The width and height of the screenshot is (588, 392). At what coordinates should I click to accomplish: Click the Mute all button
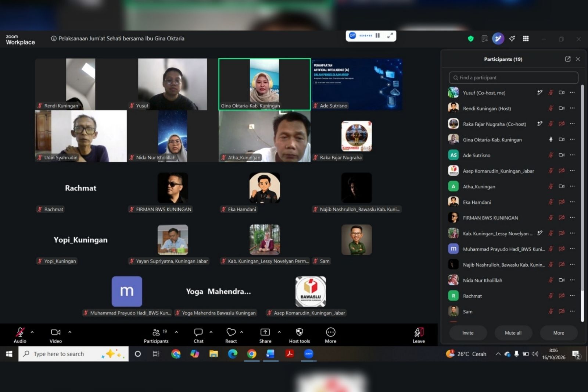(513, 333)
